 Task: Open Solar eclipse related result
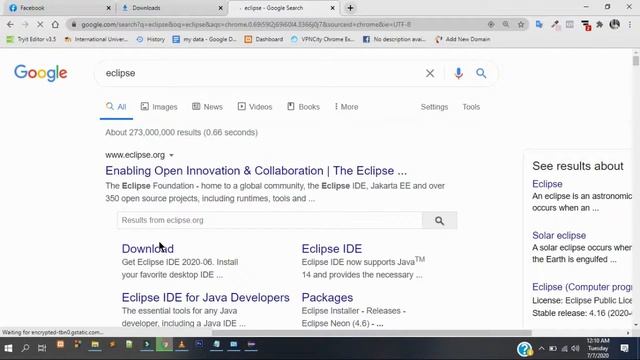pyautogui.click(x=559, y=236)
